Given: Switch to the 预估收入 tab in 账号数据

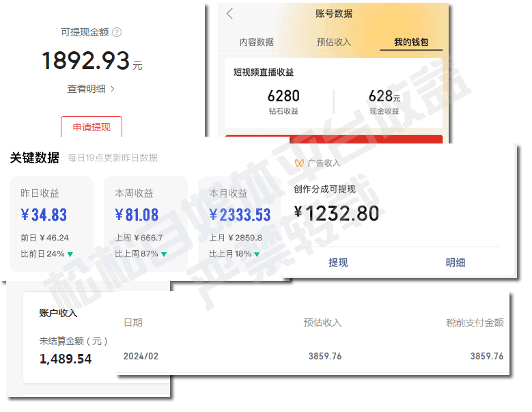Looking at the screenshot, I should tap(333, 42).
